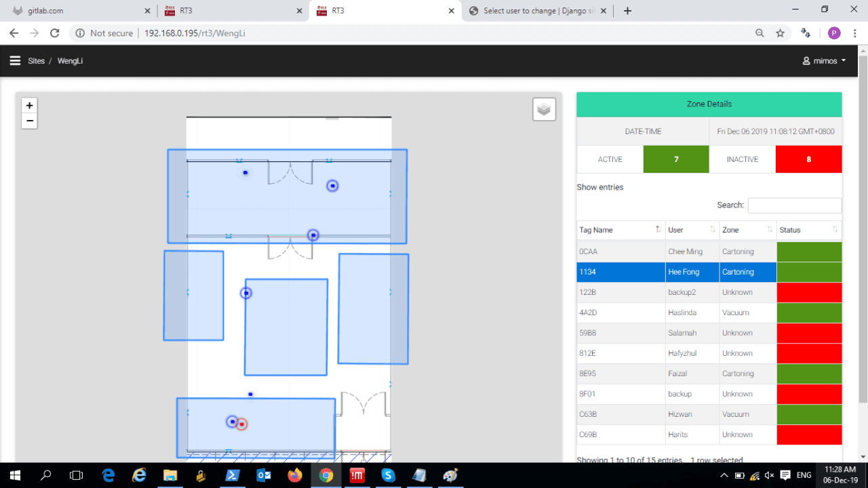Open Skype from the taskbar
Image resolution: width=868 pixels, height=488 pixels.
click(388, 475)
